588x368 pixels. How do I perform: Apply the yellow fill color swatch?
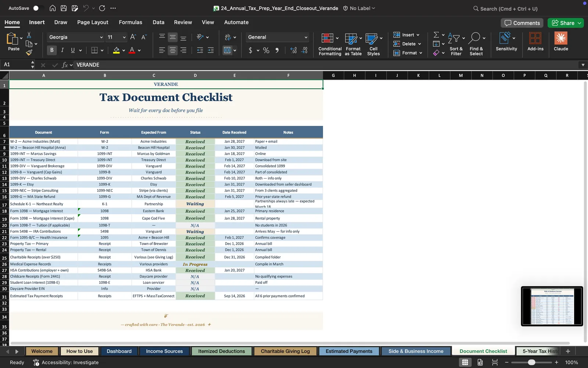(116, 50)
